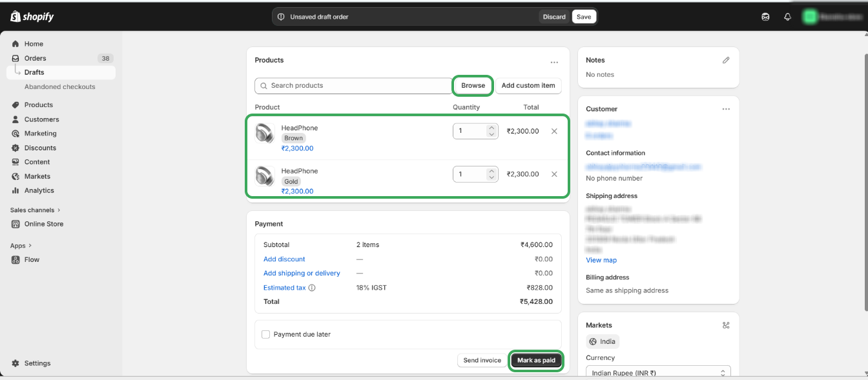
Task: Go to Analytics in the sidebar
Action: (39, 190)
